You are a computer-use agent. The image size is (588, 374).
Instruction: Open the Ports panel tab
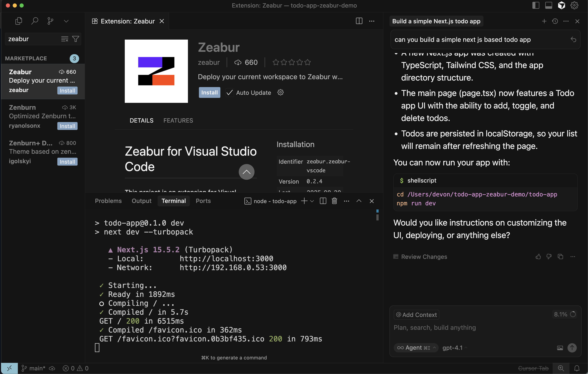pos(203,201)
